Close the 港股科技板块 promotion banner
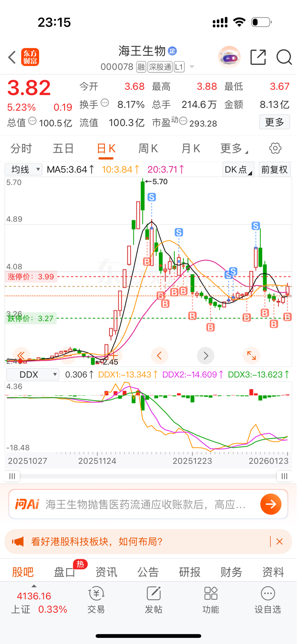 click(x=280, y=542)
